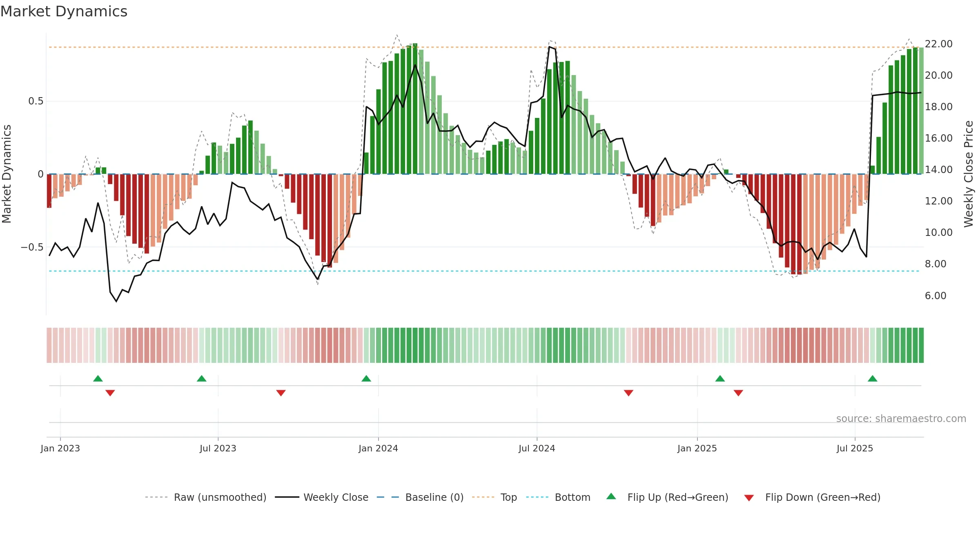Click the 6.00 price axis label
Screen dimensions: 980x551
(935, 295)
